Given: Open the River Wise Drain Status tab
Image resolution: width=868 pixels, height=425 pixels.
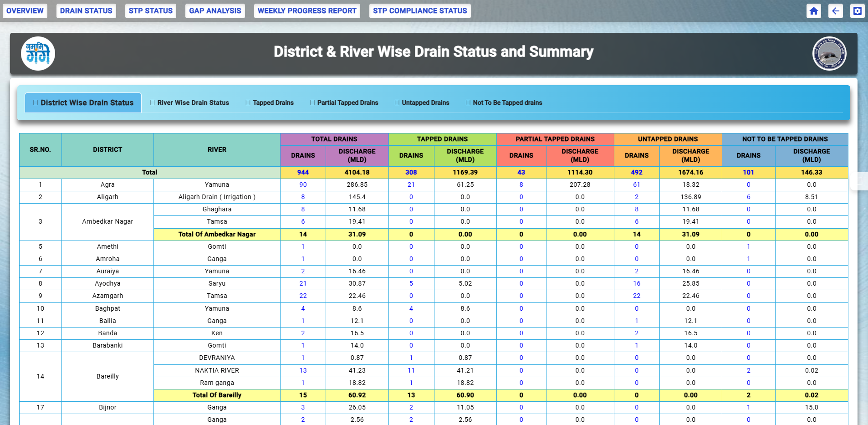Looking at the screenshot, I should point(189,103).
